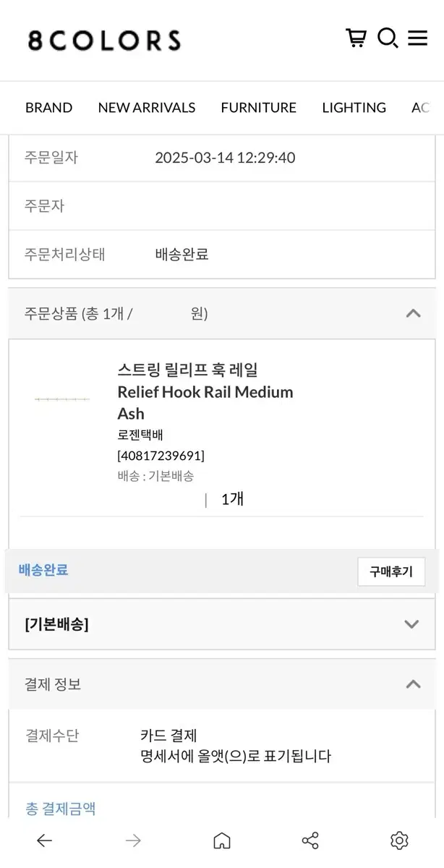Click the 8COLORS logo

(104, 40)
